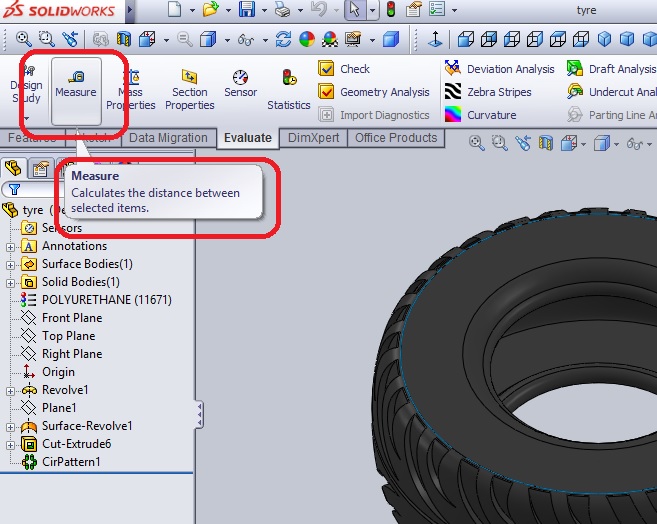The image size is (657, 524).
Task: Click Edit Appearance color ball
Action: (x=307, y=40)
